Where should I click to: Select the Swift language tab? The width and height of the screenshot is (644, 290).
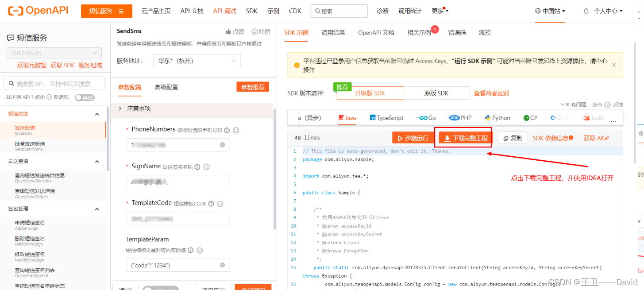pos(594,118)
